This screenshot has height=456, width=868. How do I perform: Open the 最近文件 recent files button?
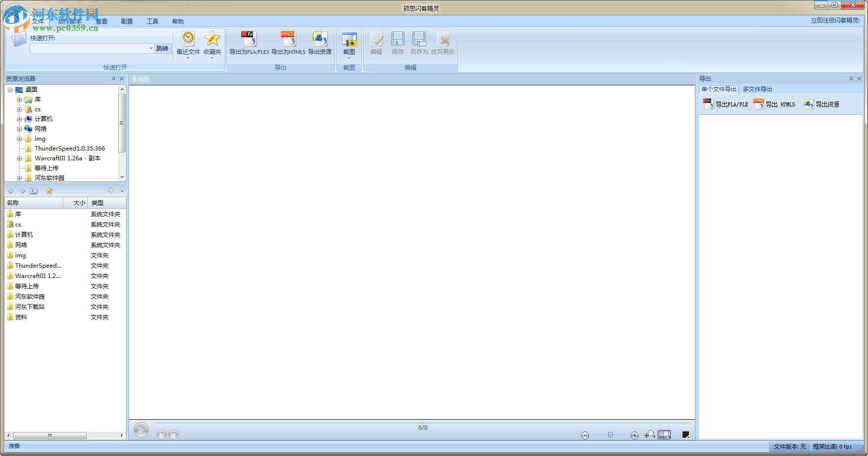click(188, 44)
